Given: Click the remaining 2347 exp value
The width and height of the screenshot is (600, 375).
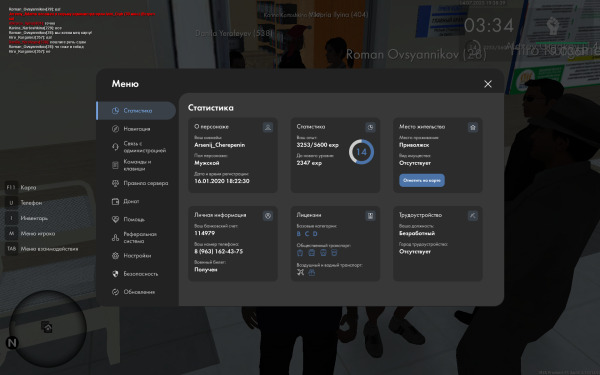Looking at the screenshot, I should click(309, 163).
